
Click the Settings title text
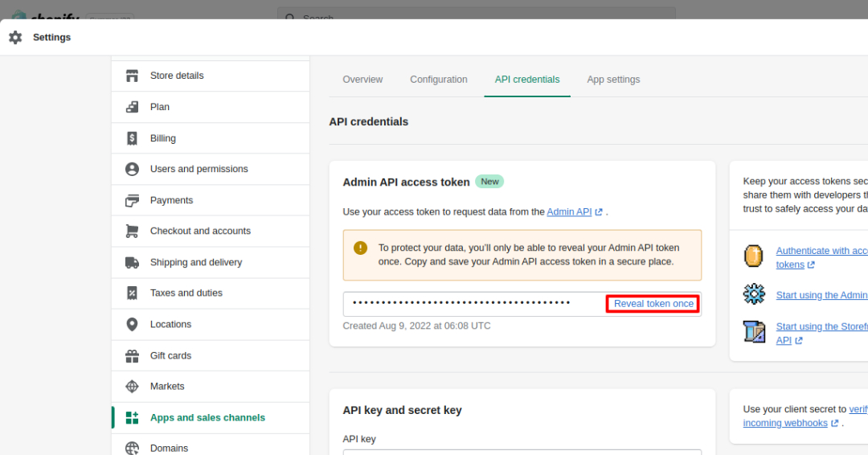[x=51, y=37]
